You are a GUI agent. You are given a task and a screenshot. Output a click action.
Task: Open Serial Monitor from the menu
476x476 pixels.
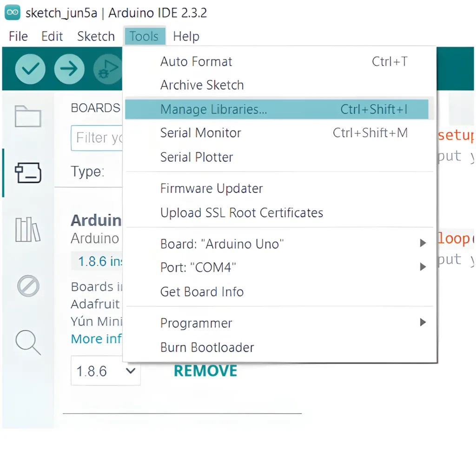[279, 133]
